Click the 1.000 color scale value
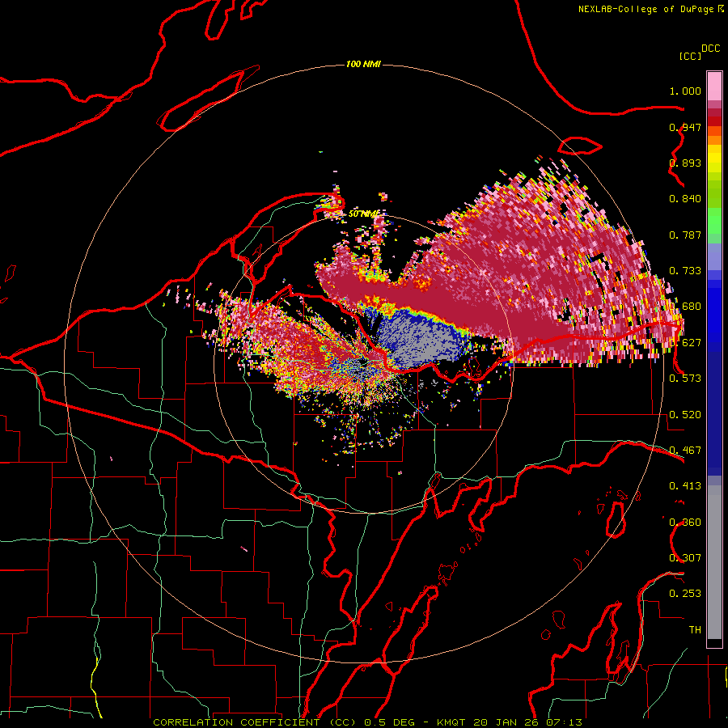 pyautogui.click(x=685, y=91)
